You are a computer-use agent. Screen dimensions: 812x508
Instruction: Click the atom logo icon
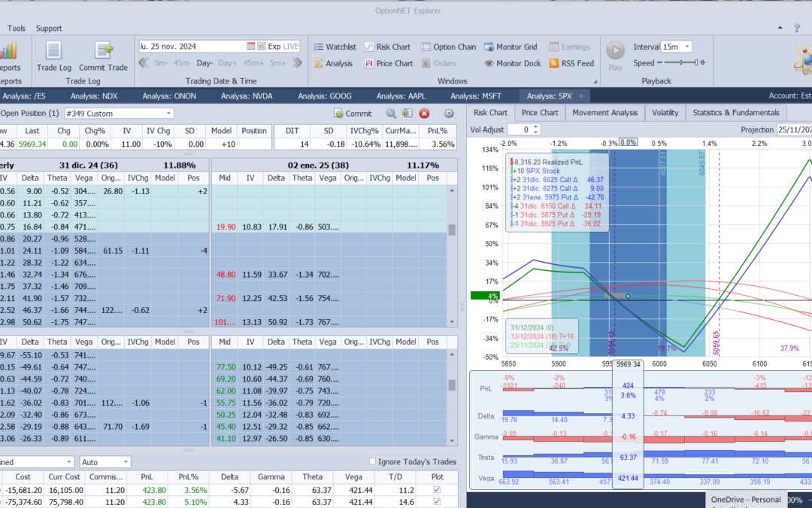pos(803,58)
